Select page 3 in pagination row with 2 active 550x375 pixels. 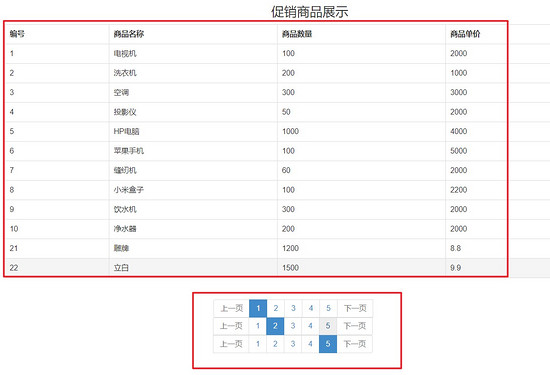click(293, 326)
